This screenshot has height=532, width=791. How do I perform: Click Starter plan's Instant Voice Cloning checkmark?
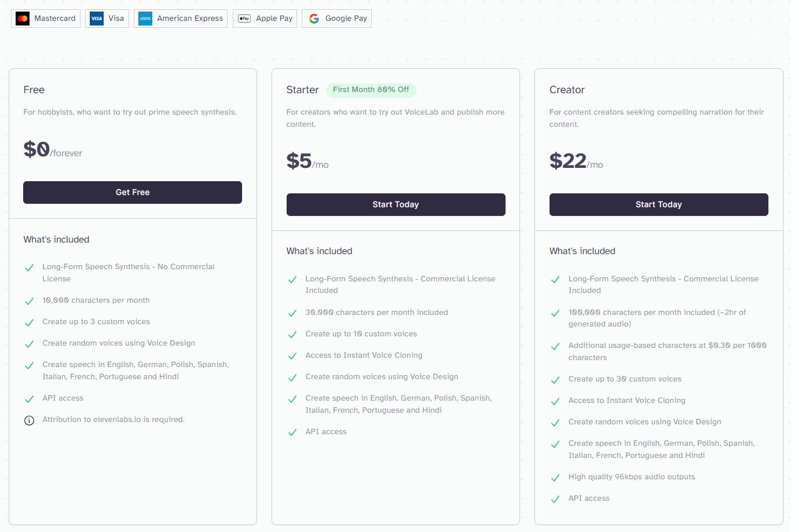292,356
